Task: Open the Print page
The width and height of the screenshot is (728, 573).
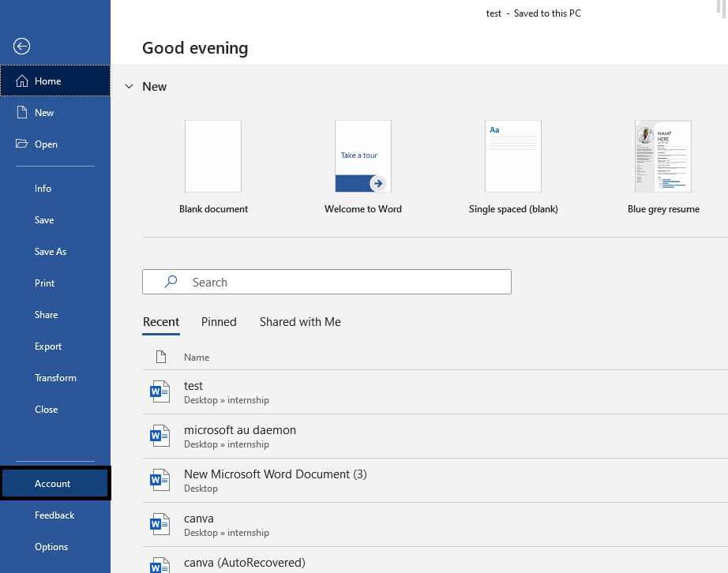Action: tap(55, 283)
